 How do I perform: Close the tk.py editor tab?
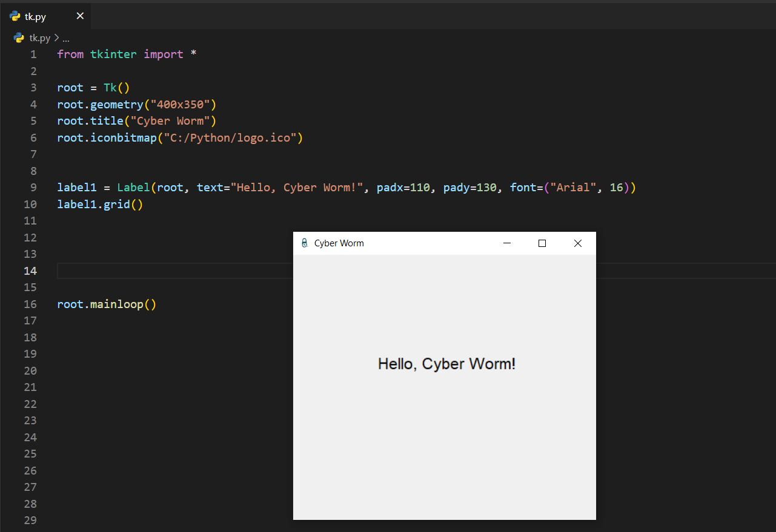coord(80,16)
